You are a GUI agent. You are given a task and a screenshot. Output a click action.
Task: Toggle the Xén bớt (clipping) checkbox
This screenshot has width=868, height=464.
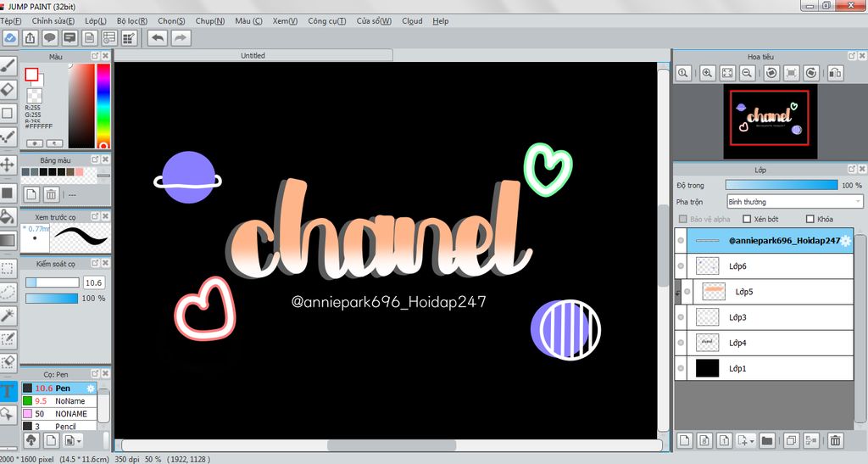746,219
